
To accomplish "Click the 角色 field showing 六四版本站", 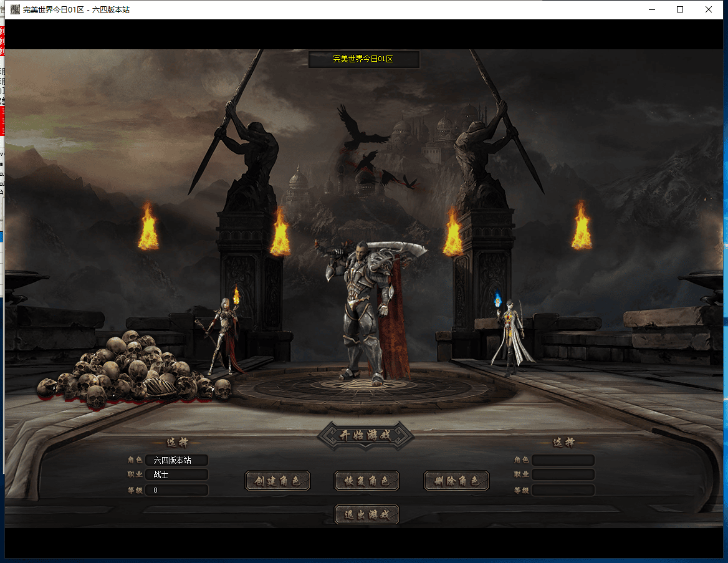I will 176,460.
